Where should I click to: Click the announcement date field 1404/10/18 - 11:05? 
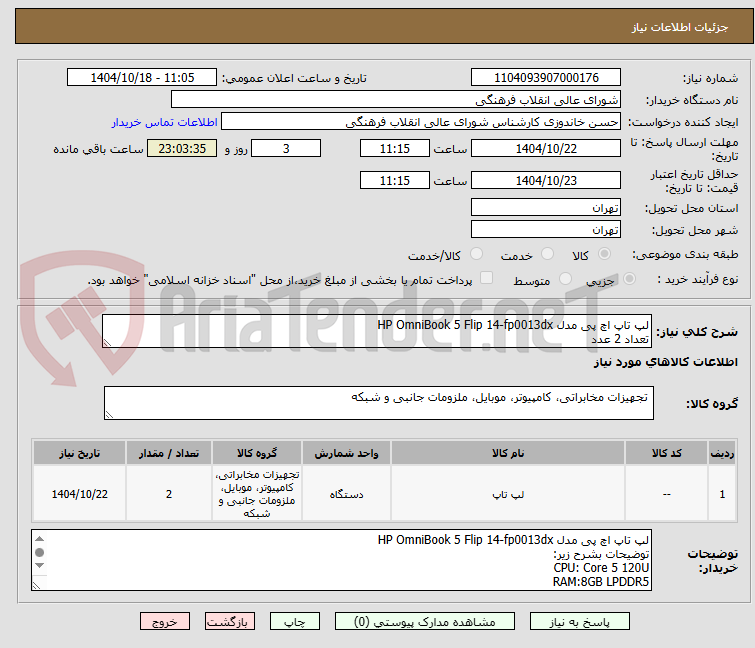[x=142, y=78]
